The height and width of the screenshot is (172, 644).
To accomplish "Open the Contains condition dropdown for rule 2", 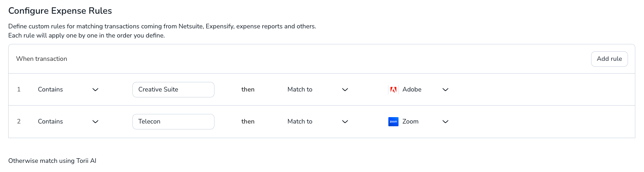I will (68, 122).
